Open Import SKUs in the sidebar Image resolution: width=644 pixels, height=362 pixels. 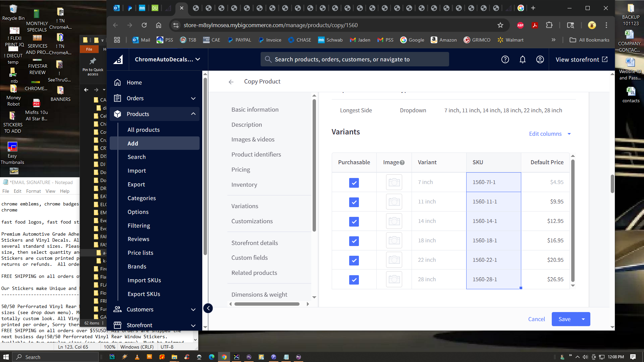(x=144, y=280)
